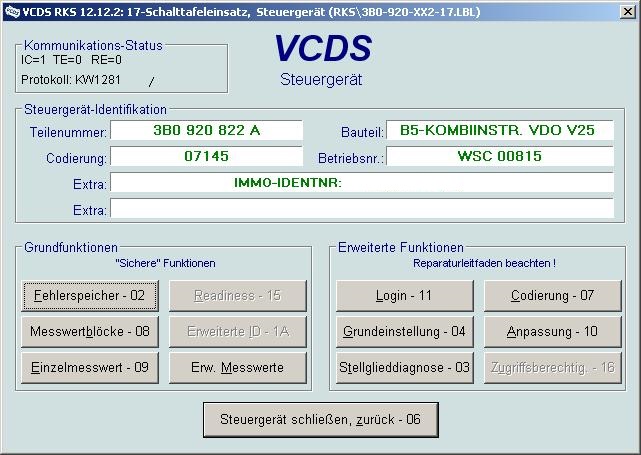Click the Protokoll: KW1281 text
Image resolution: width=641 pixels, height=455 pixels.
coord(71,80)
